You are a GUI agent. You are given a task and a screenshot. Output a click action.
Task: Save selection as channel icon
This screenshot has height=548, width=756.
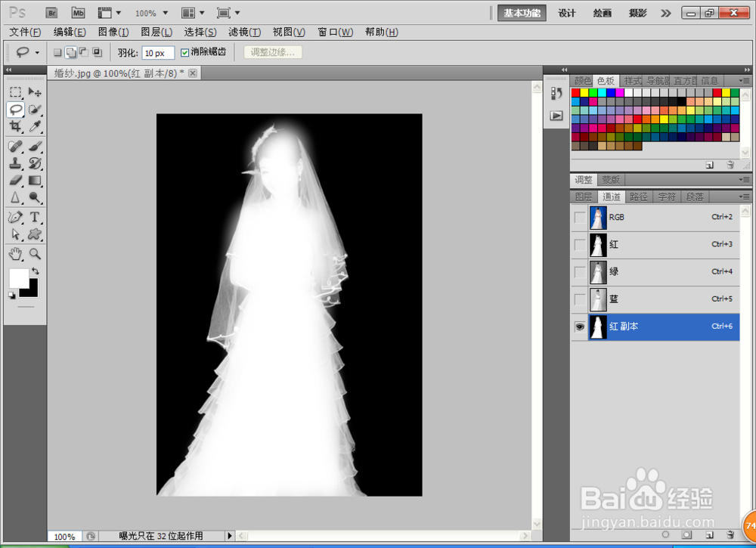coord(686,534)
